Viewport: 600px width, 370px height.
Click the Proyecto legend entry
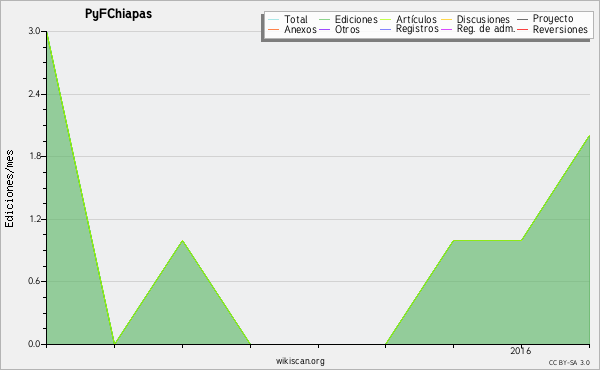tap(545, 19)
